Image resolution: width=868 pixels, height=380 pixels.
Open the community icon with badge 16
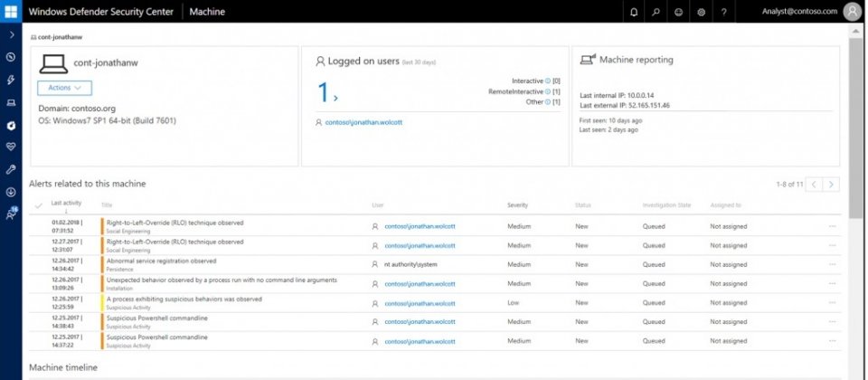pyautogui.click(x=11, y=214)
